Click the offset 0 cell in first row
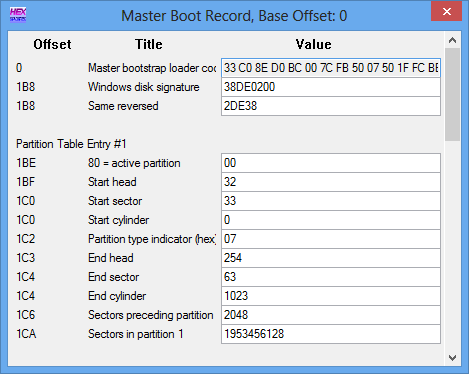The image size is (469, 374). pyautogui.click(x=19, y=68)
